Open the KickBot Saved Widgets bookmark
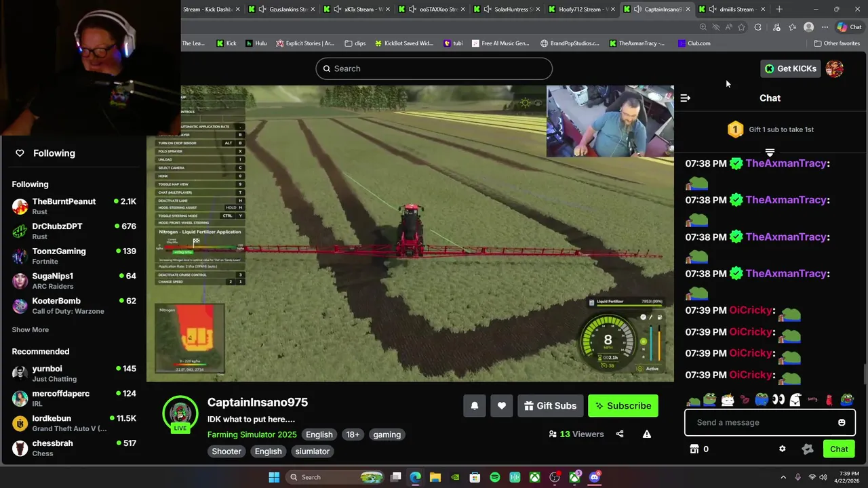This screenshot has width=868, height=488. point(403,43)
